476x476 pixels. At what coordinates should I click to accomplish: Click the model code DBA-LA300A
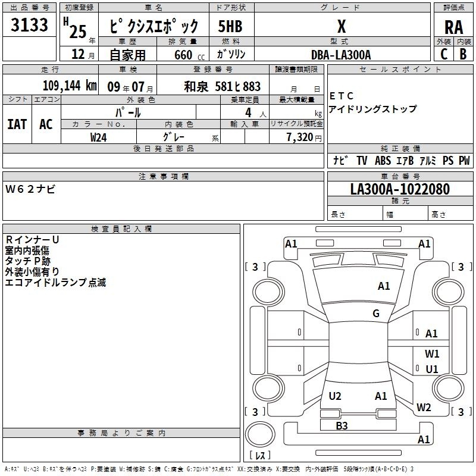pyautogui.click(x=341, y=55)
